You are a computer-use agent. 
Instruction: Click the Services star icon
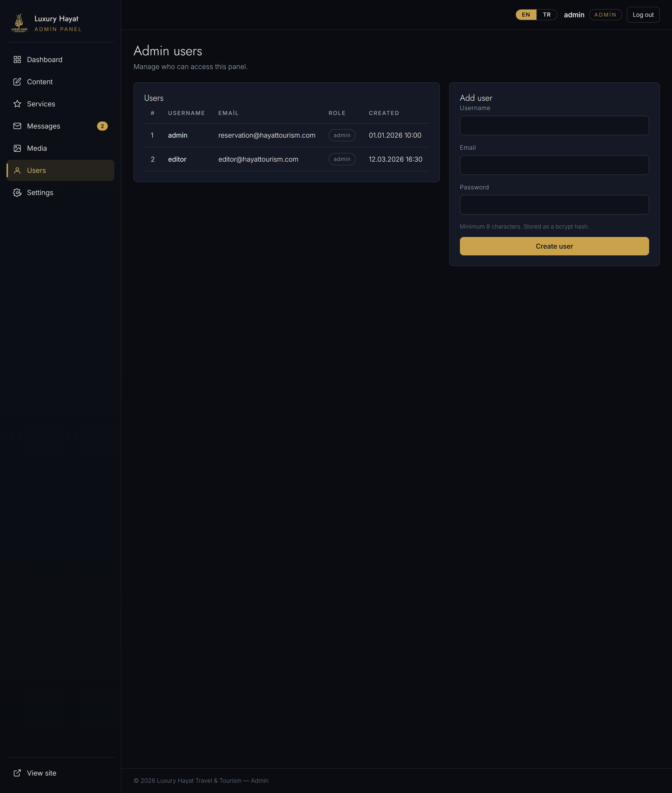coord(17,104)
